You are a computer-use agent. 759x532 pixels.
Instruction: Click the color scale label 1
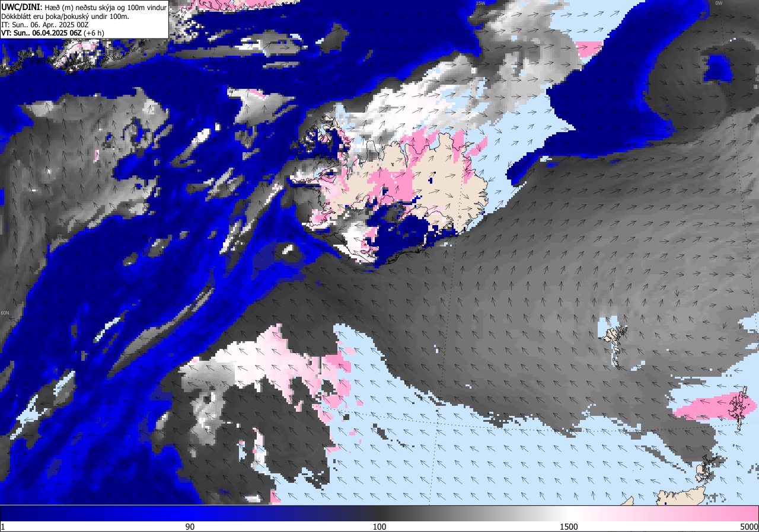pos(3,527)
